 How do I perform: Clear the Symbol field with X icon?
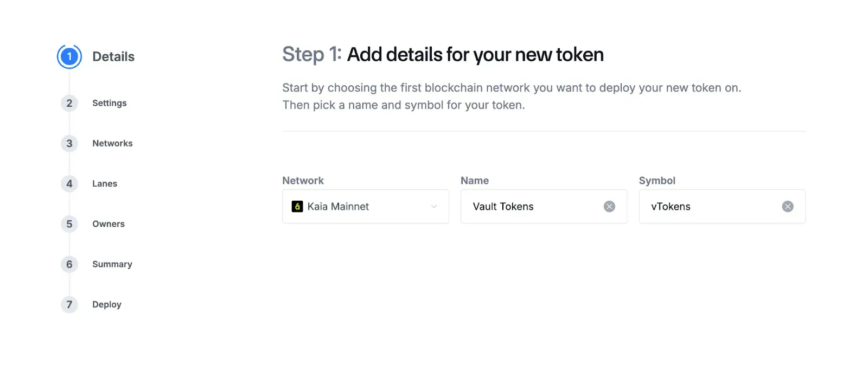coord(788,207)
